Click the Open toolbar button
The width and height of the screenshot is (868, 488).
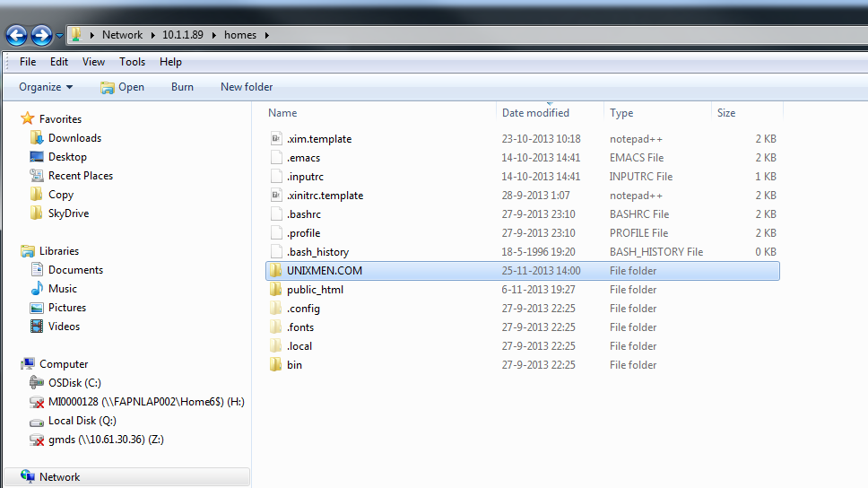122,87
